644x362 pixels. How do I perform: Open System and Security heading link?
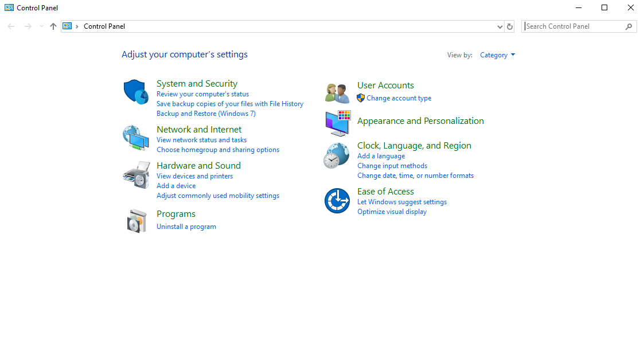(x=197, y=83)
